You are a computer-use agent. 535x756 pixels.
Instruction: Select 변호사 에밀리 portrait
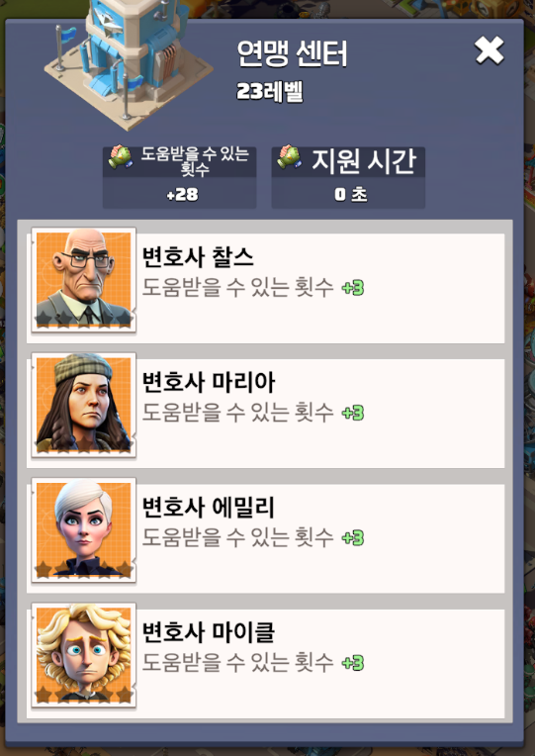[x=84, y=530]
